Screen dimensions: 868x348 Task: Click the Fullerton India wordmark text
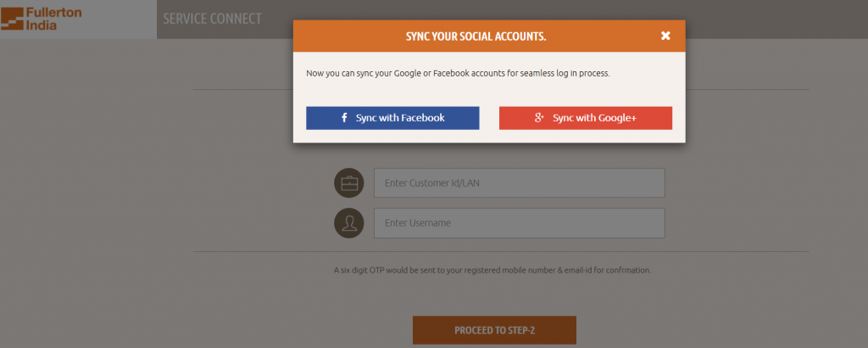(x=53, y=19)
